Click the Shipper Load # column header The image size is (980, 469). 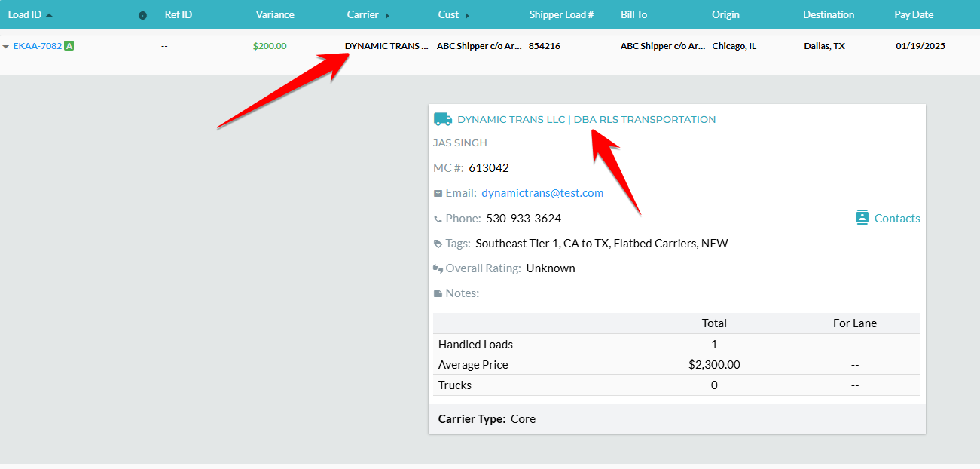pyautogui.click(x=561, y=14)
